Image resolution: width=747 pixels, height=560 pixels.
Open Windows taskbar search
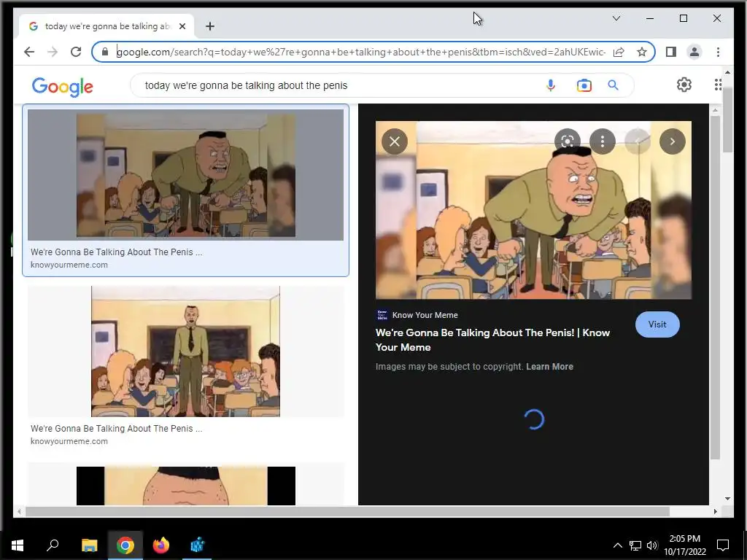click(x=53, y=545)
